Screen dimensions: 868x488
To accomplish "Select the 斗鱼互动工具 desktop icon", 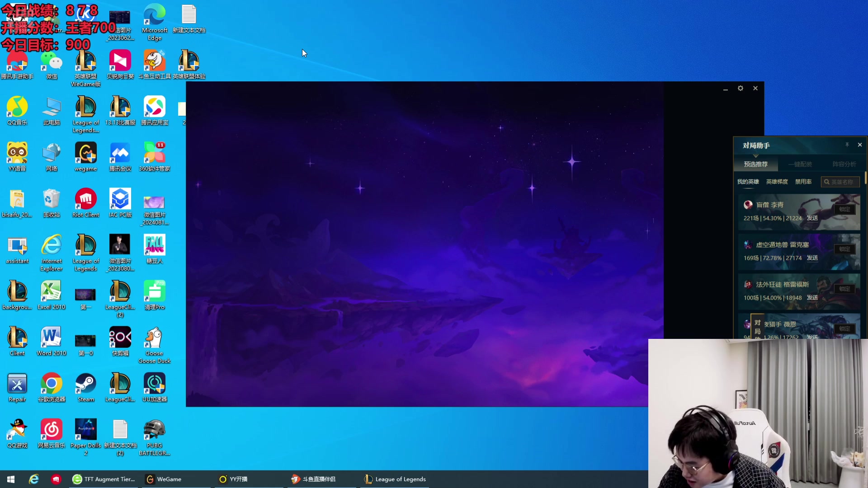I will point(154,65).
